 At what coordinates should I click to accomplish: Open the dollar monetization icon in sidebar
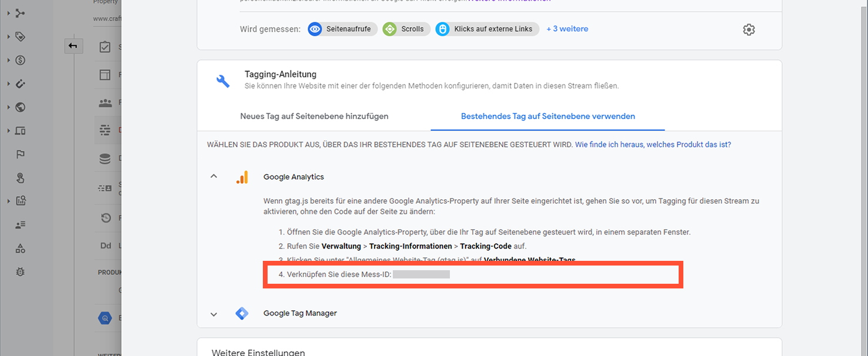21,60
